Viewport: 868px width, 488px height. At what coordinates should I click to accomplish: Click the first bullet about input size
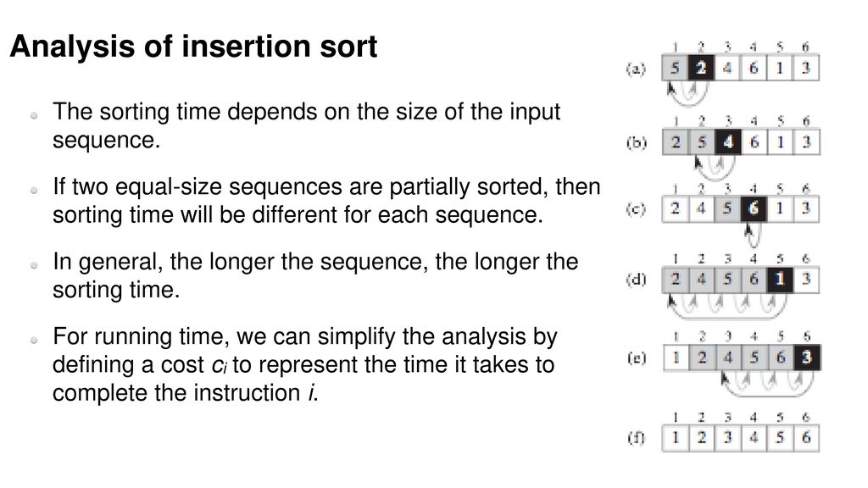[x=306, y=125]
